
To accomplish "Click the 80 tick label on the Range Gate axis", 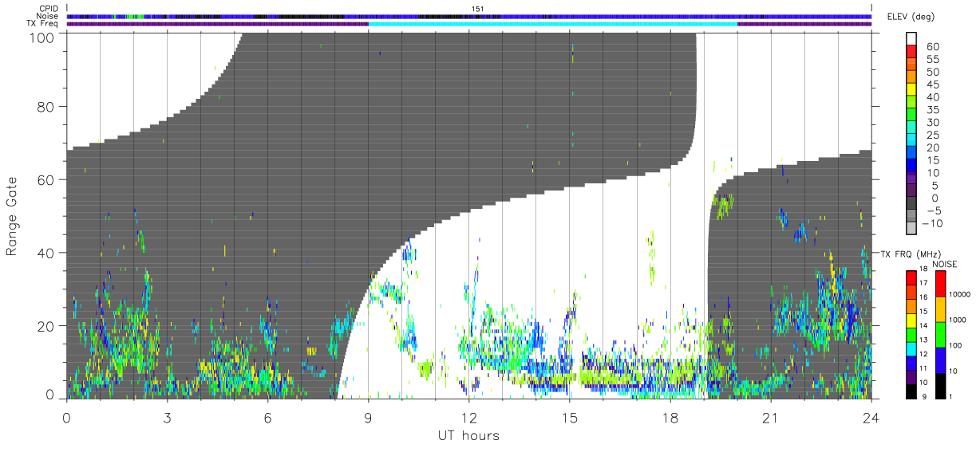I will pos(46,106).
